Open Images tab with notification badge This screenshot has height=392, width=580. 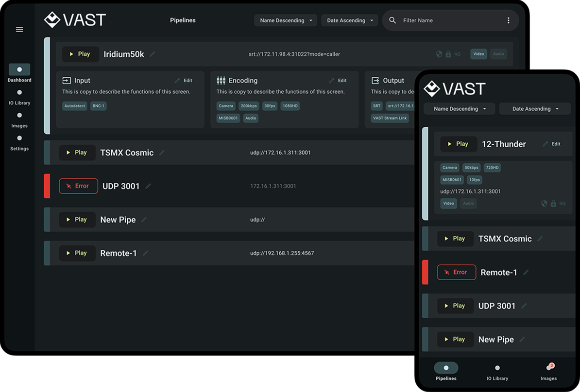(x=548, y=372)
